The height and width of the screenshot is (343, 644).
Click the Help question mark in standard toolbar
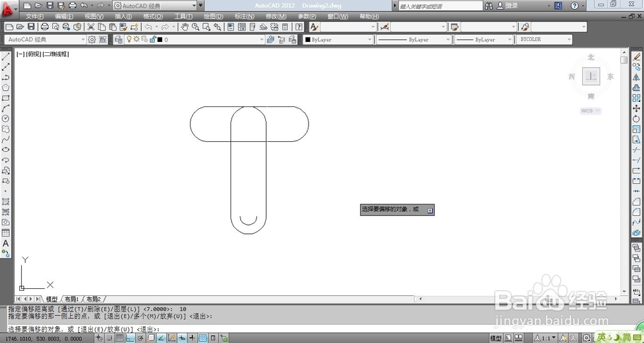pos(299,26)
